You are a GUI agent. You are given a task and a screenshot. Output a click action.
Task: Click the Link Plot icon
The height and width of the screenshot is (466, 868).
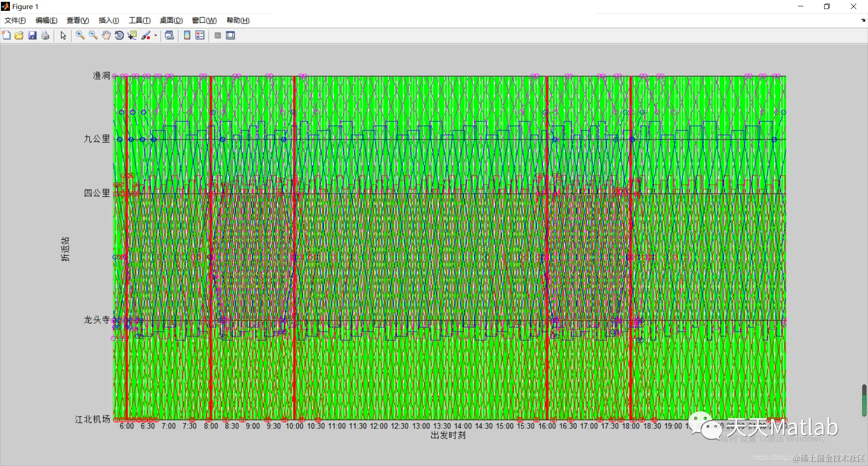[170, 35]
